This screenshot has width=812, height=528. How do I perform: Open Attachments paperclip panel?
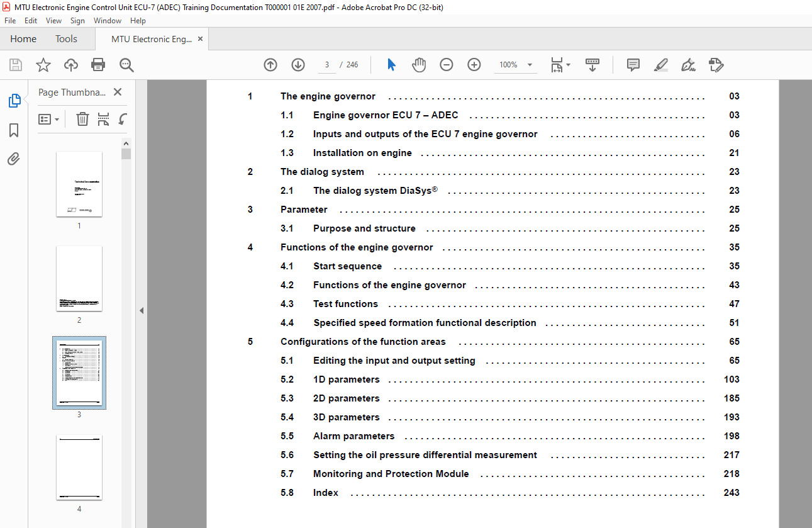click(x=14, y=159)
